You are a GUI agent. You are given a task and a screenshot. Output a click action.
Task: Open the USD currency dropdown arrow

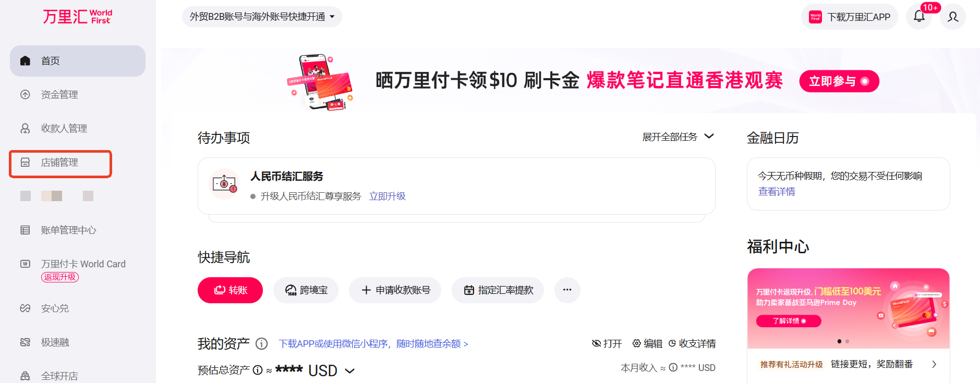[x=350, y=371]
